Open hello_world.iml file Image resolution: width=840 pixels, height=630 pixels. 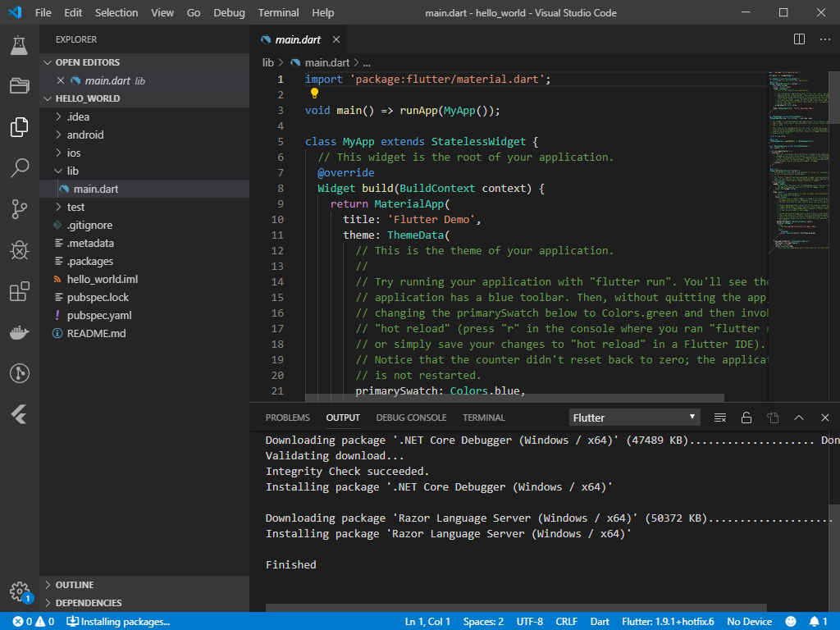point(144,279)
